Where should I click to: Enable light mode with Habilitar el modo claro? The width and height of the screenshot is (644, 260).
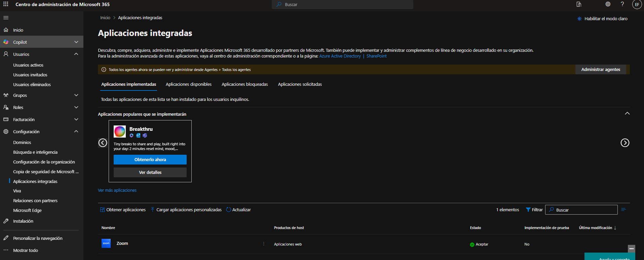[602, 19]
